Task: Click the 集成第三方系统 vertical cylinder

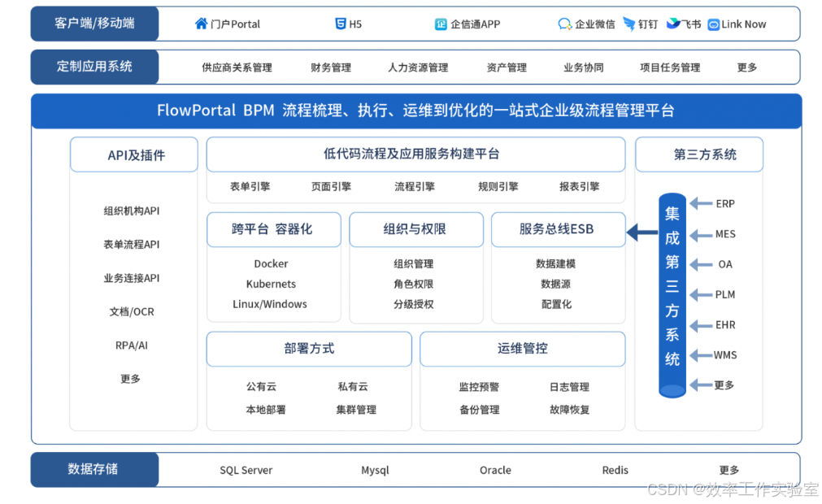Action: [672, 295]
